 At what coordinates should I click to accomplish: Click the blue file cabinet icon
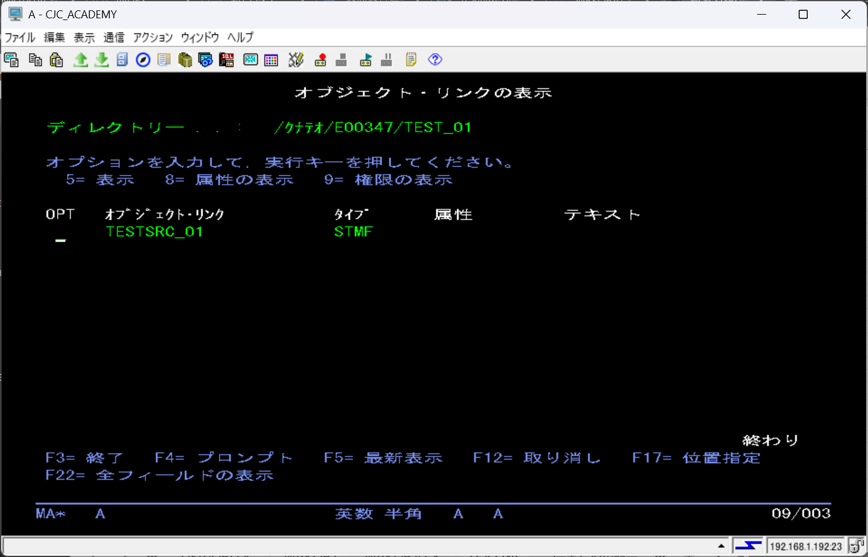(122, 60)
